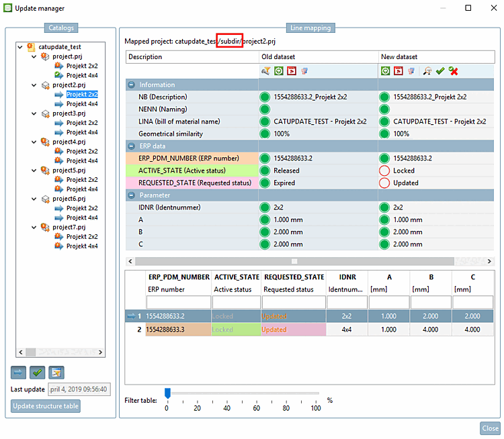Click the filter funnel icon under Old dataset
The width and height of the screenshot is (504, 439).
[x=265, y=70]
